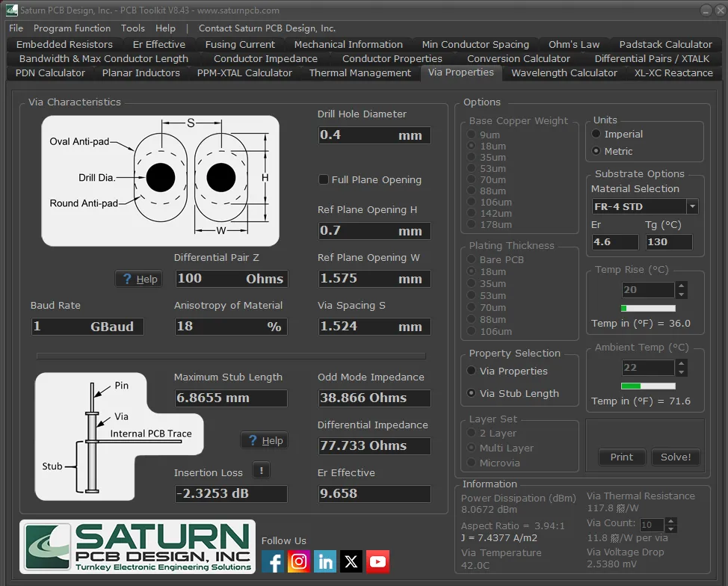Viewport: 728px width, 586px height.
Task: Click the Ref Plane Opening W field
Action: point(374,279)
